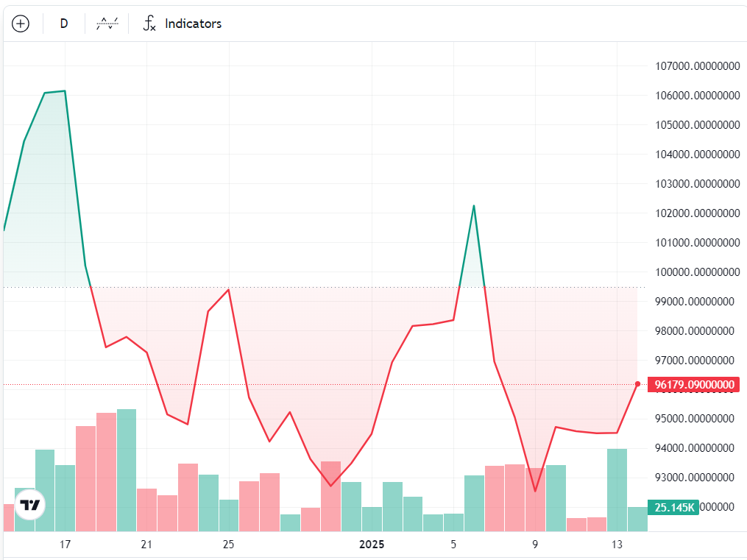
Task: Select date 25 on the time axis
Action: (x=228, y=545)
